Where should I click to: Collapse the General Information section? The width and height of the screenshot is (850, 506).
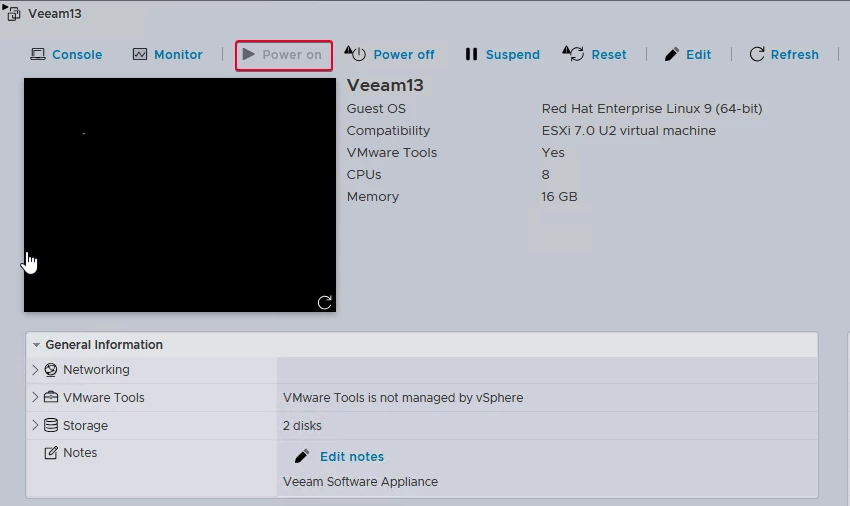click(36, 345)
